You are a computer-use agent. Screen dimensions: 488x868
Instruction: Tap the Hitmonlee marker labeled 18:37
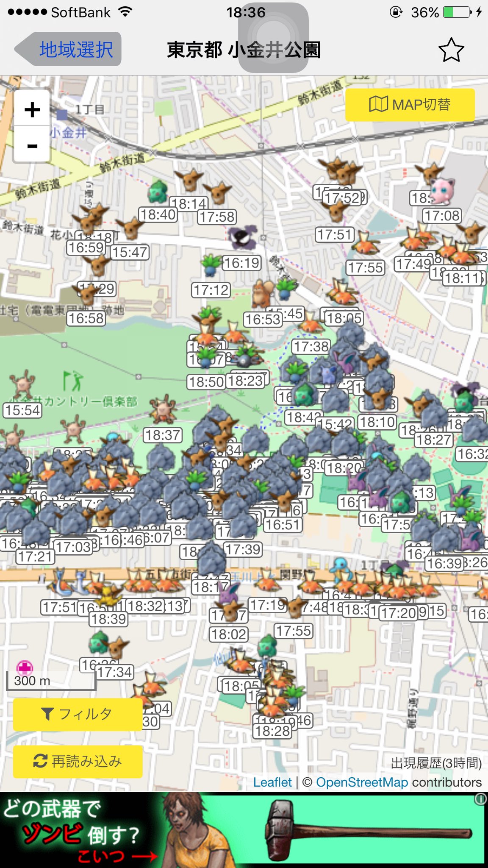(x=164, y=409)
